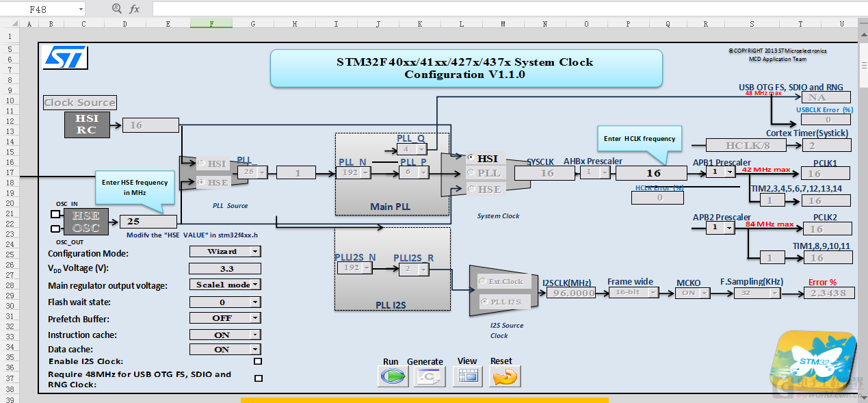
Task: Click the fx insert function icon
Action: [135, 9]
